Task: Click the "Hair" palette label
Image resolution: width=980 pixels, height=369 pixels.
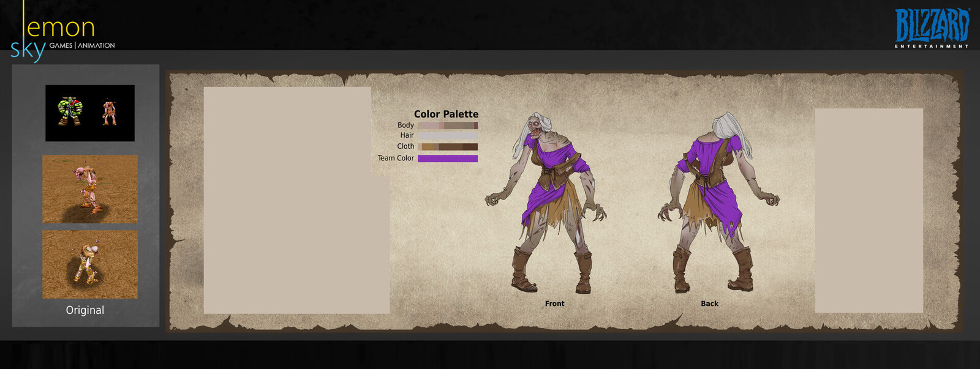Action: pos(407,135)
